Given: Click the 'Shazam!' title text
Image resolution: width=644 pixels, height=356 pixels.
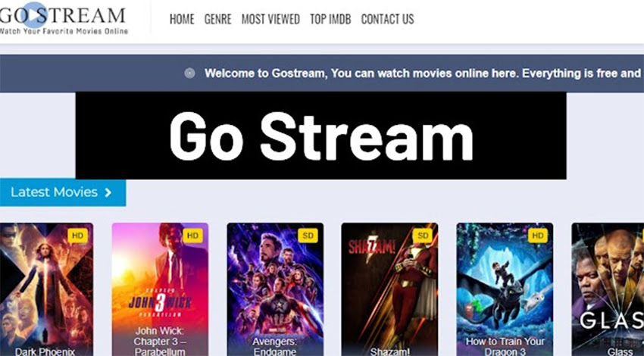Looking at the screenshot, I should point(389,351).
